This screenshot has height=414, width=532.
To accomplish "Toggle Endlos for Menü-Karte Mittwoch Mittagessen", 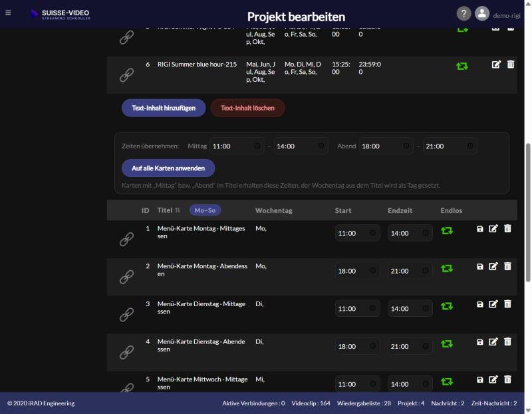I will pyautogui.click(x=447, y=381).
